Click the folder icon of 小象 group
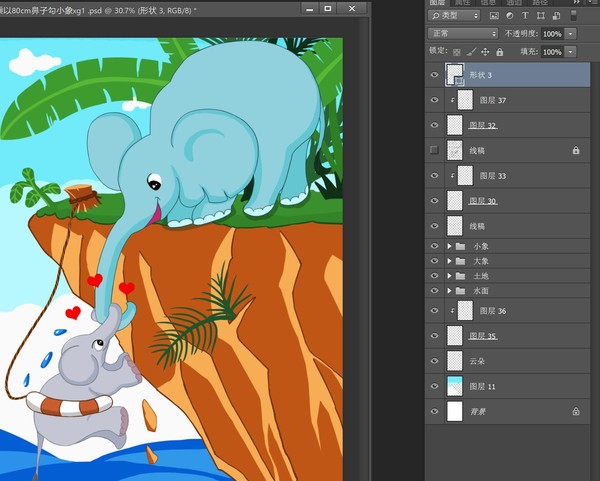 pyautogui.click(x=460, y=246)
